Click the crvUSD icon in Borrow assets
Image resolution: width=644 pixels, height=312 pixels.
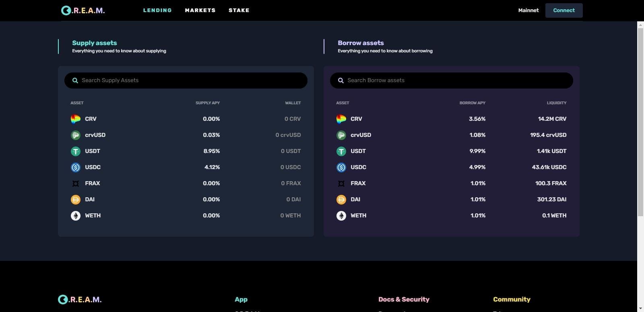341,135
